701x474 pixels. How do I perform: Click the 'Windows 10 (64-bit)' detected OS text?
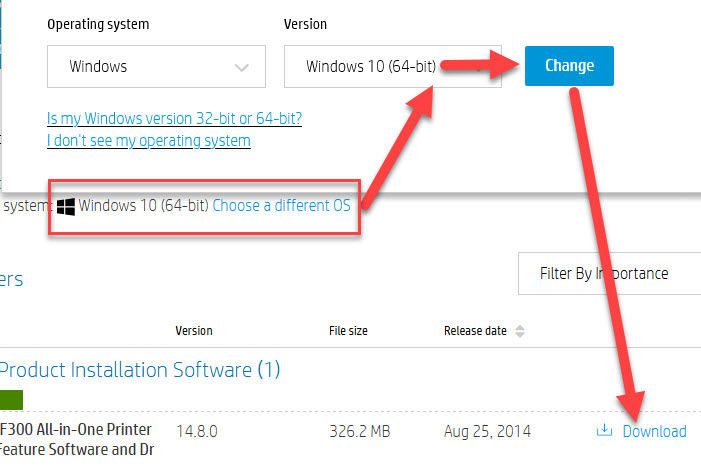(x=144, y=205)
